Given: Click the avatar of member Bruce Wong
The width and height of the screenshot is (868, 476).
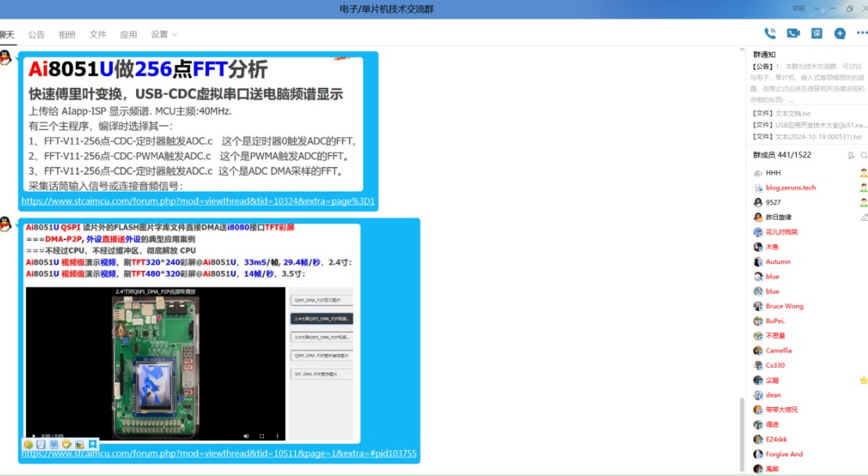Looking at the screenshot, I should (x=758, y=306).
